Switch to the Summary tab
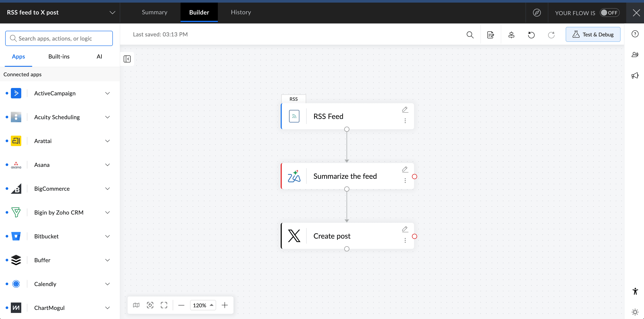The image size is (644, 319). click(x=154, y=12)
